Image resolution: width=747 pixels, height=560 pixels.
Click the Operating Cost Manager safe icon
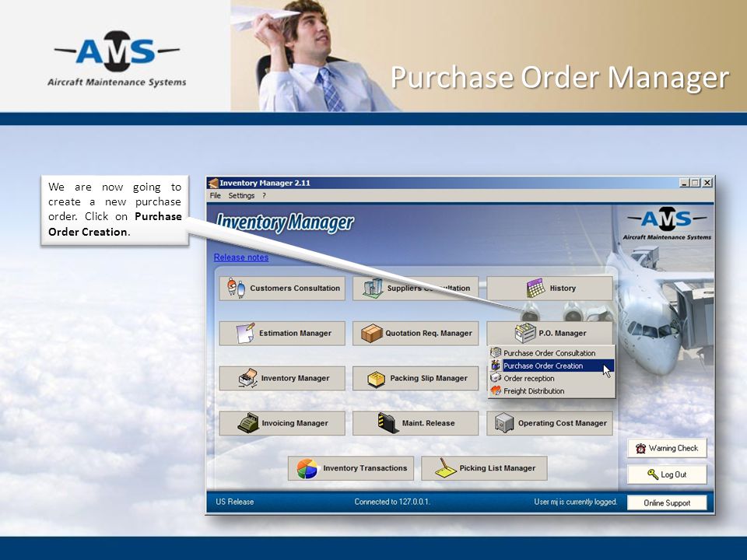[504, 423]
